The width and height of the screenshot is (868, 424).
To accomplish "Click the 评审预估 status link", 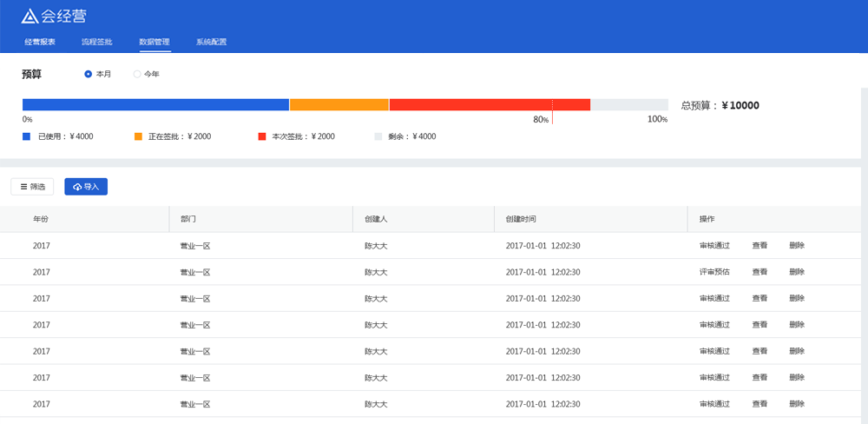I will pyautogui.click(x=714, y=272).
